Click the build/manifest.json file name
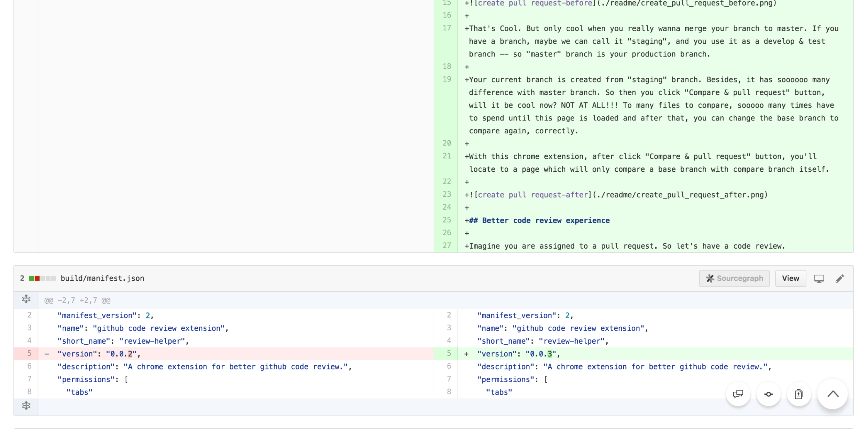 [x=102, y=278]
